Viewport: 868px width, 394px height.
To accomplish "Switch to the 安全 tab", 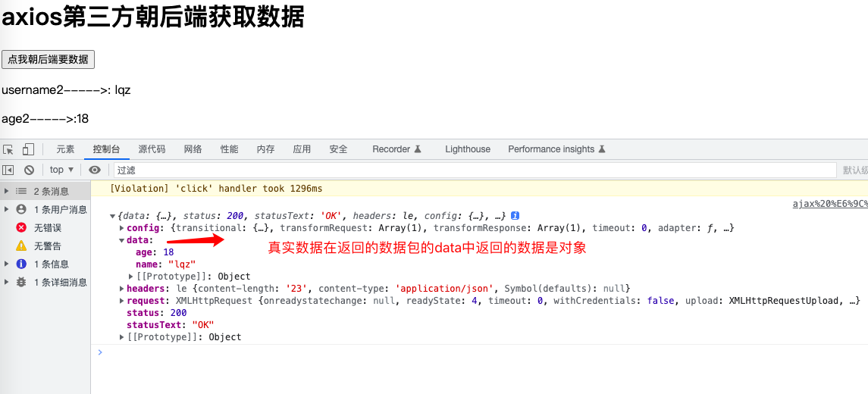I will (338, 149).
